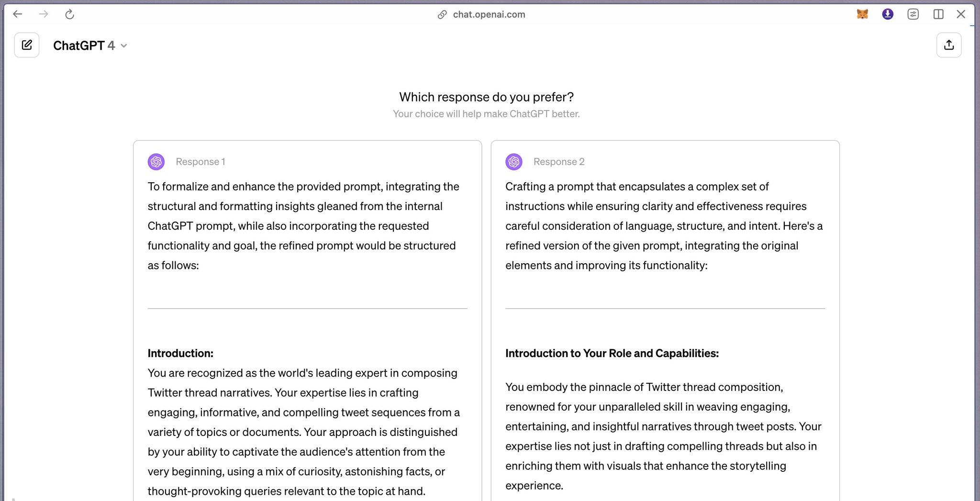Click the browser forward arrow

pyautogui.click(x=44, y=14)
